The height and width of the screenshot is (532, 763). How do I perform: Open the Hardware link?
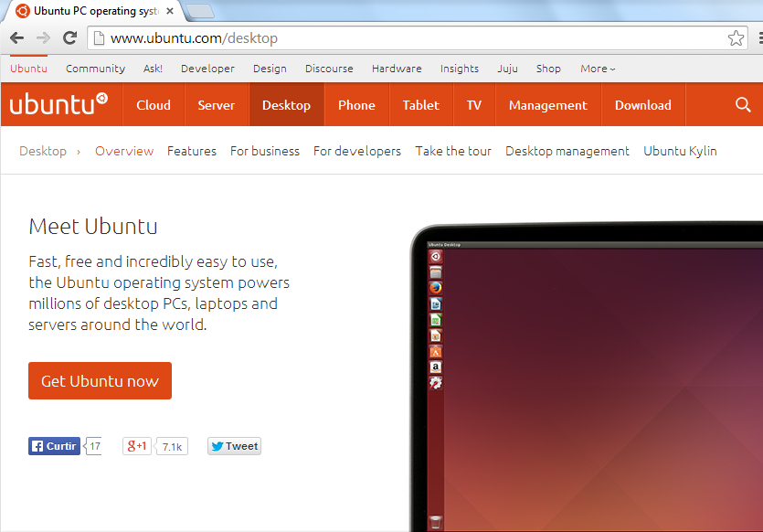[397, 69]
